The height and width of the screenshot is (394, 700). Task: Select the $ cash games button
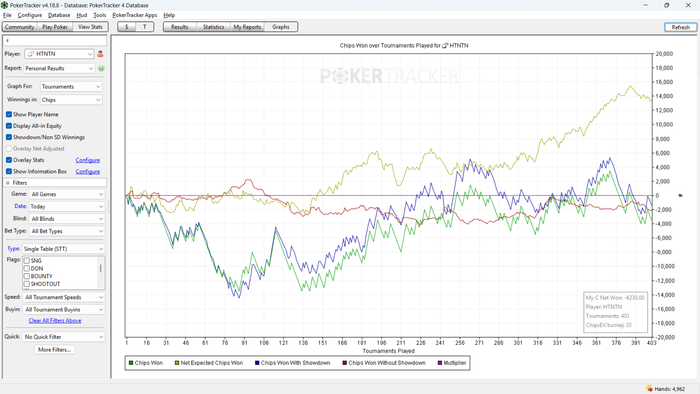(127, 27)
